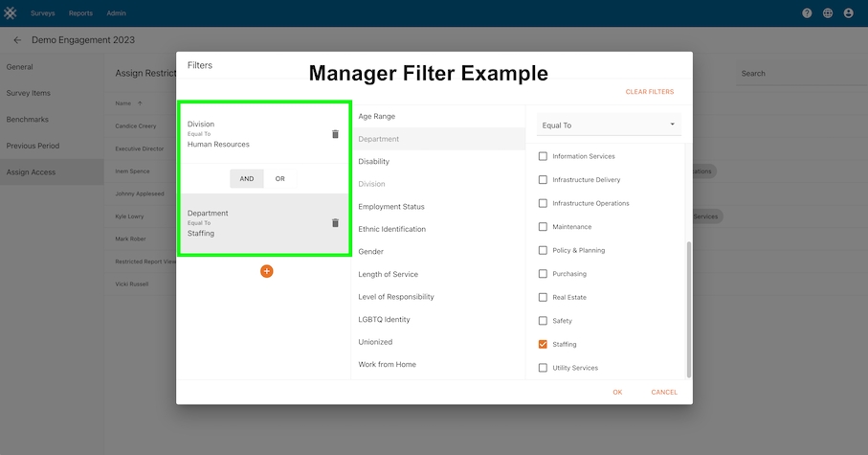Select Age Range from the filter list
This screenshot has height=455, width=868.
376,116
